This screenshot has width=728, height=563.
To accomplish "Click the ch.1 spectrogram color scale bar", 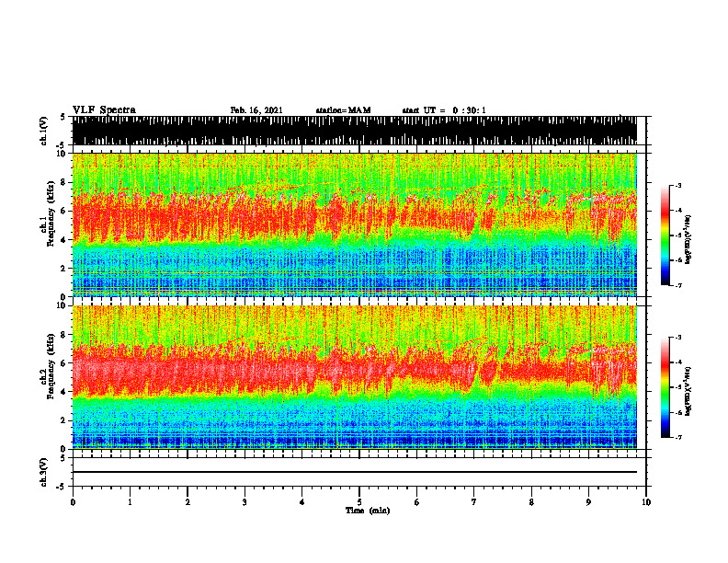I will pos(665,236).
